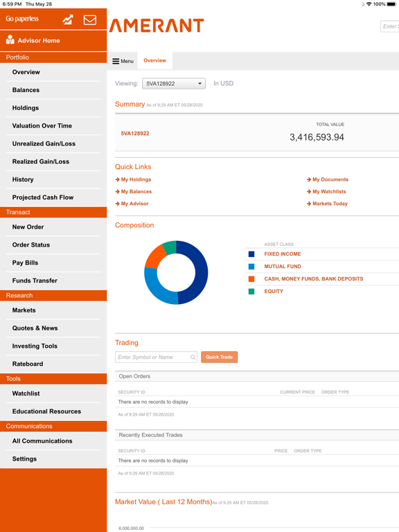Screen dimensions: 399x532
Task: Click the green Equity swatch
Action: click(x=251, y=292)
